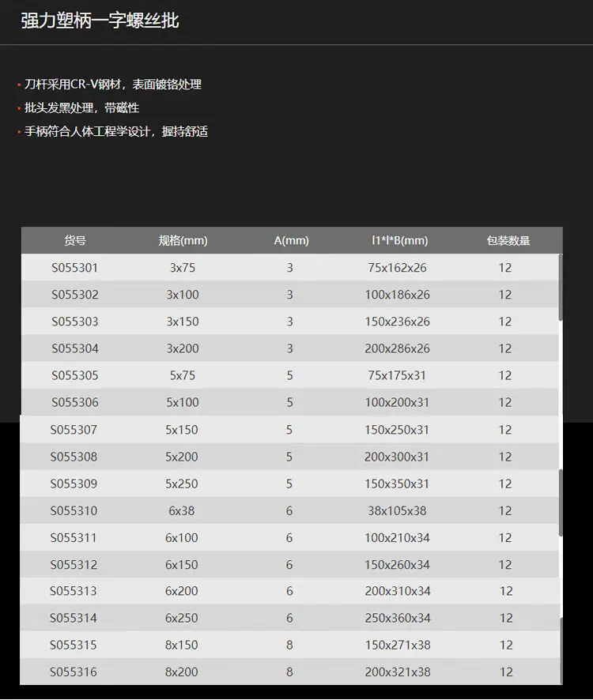Click the 强力塑柄一字螺丝批 title

coord(100,21)
